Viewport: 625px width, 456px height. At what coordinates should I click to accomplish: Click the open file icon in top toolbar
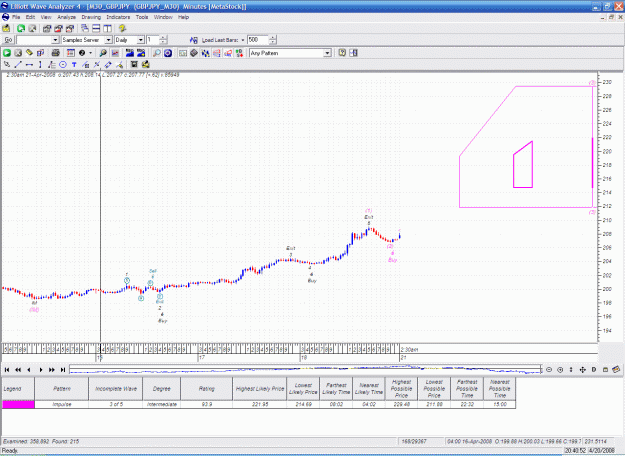tap(6, 28)
